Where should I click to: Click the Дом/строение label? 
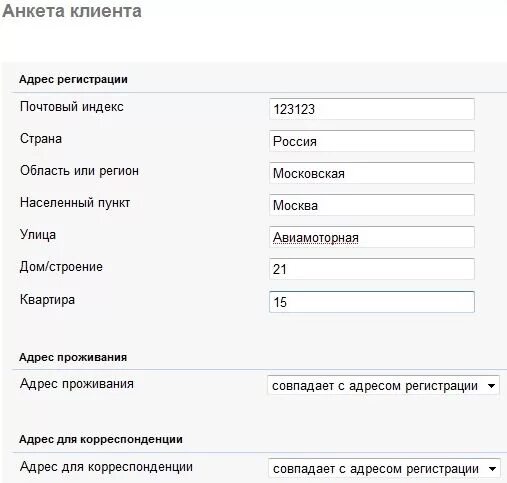(x=61, y=267)
